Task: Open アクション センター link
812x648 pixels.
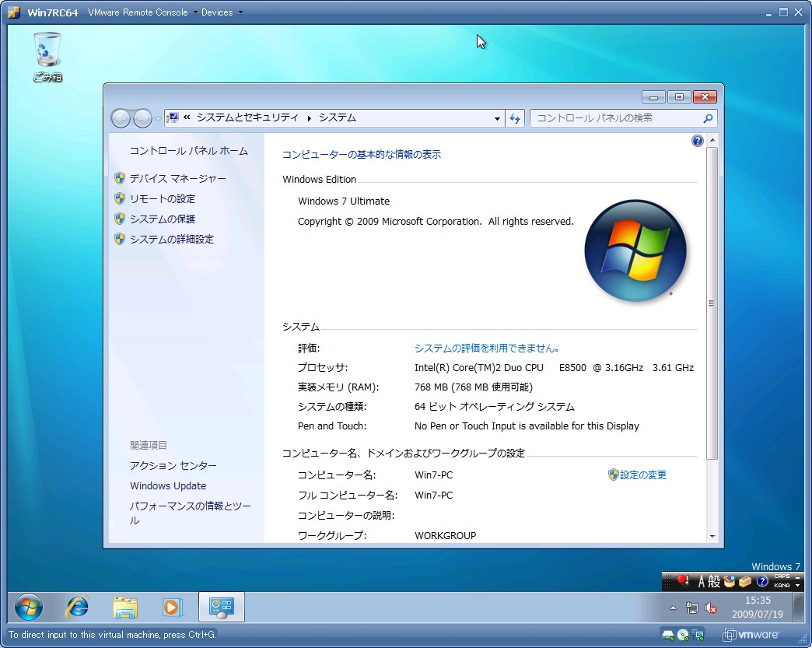Action: [x=173, y=466]
